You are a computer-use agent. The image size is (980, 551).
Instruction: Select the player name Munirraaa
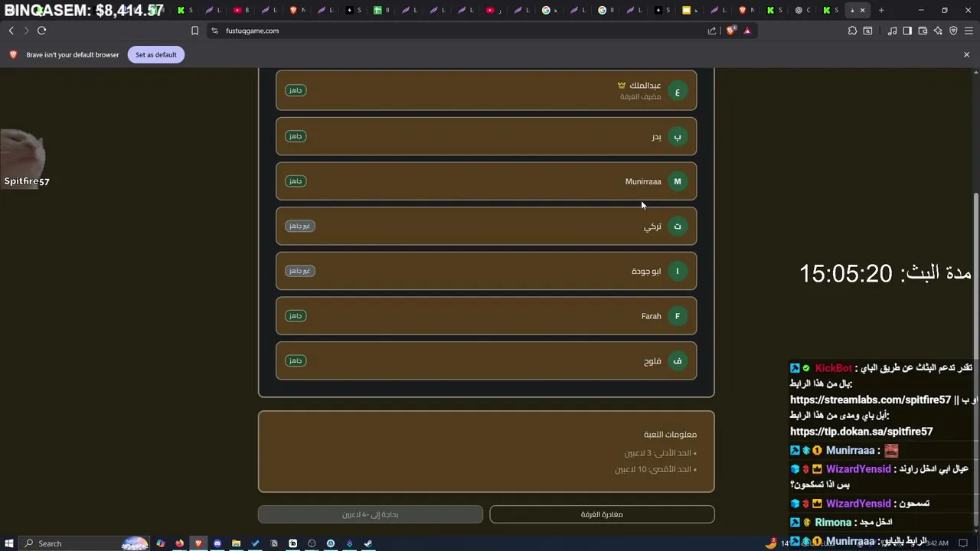pos(643,181)
